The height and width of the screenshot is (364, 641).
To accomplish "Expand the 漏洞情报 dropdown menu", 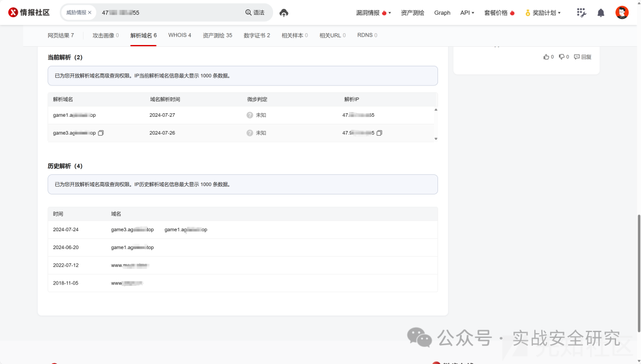I will [x=373, y=12].
